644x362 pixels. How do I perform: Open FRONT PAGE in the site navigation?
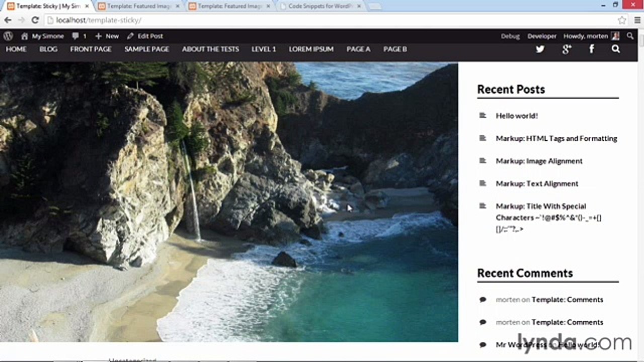tap(91, 49)
